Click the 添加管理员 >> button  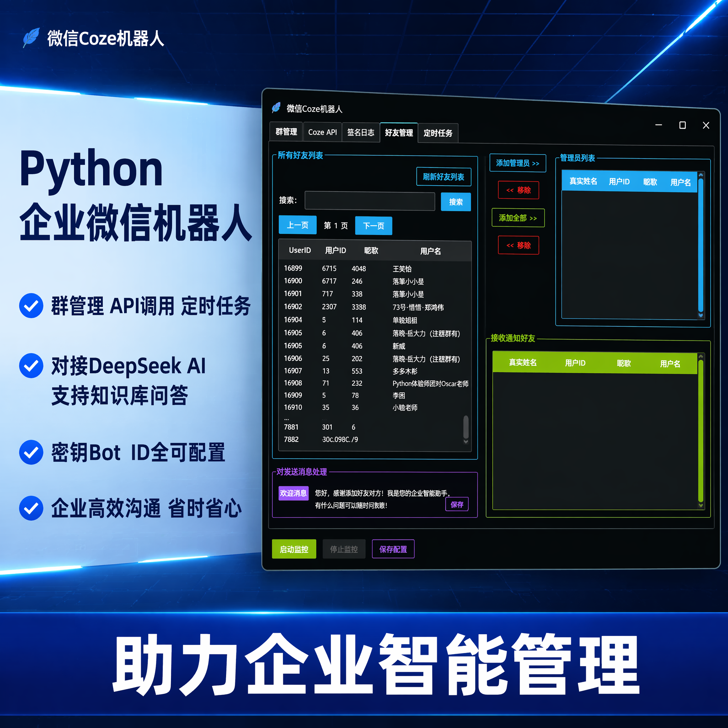tap(518, 163)
